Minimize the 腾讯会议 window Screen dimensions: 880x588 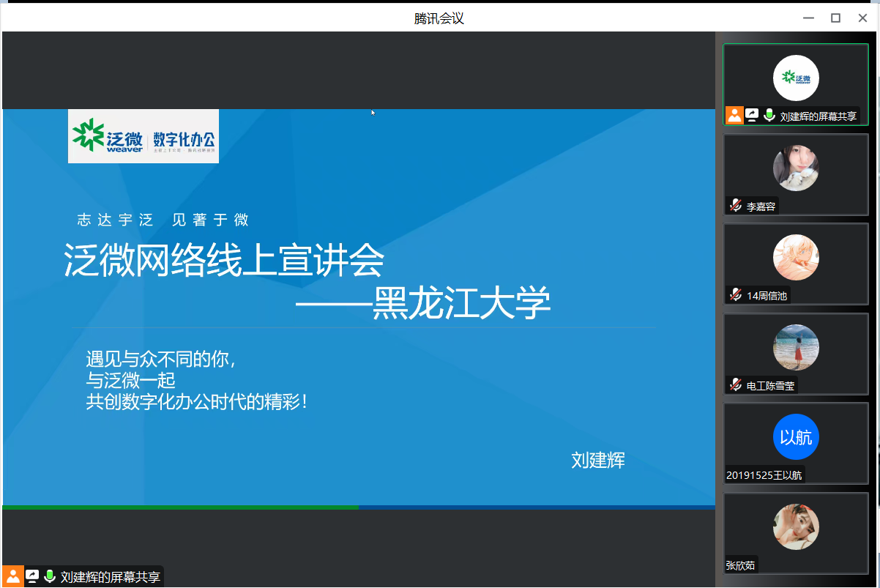tap(808, 18)
